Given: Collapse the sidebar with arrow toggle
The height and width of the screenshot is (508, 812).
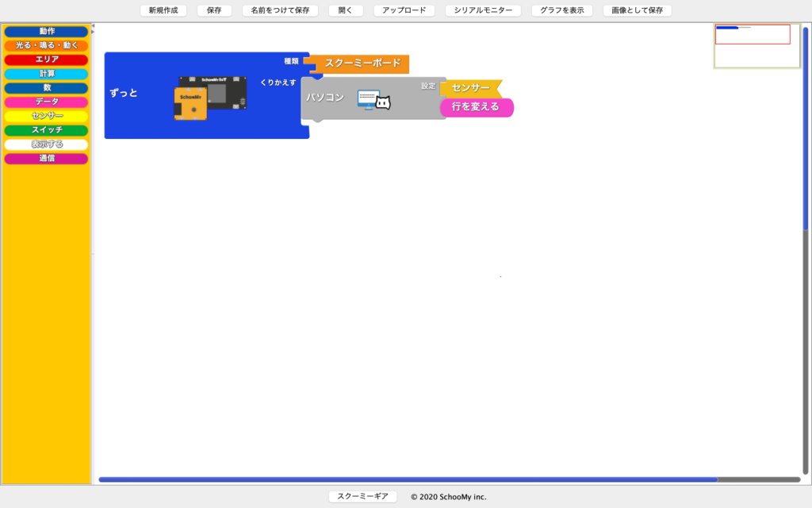Looking at the screenshot, I should (x=93, y=25).
